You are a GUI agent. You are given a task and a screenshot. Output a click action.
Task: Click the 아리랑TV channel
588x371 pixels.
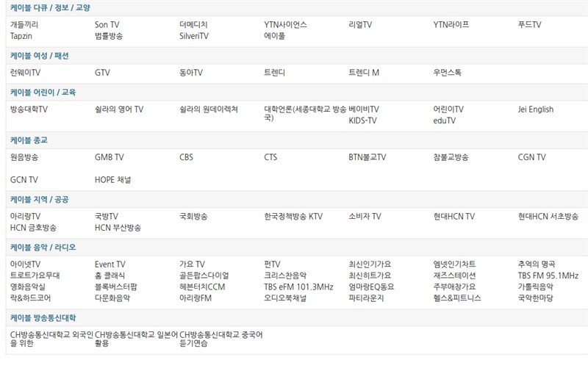pyautogui.click(x=25, y=217)
